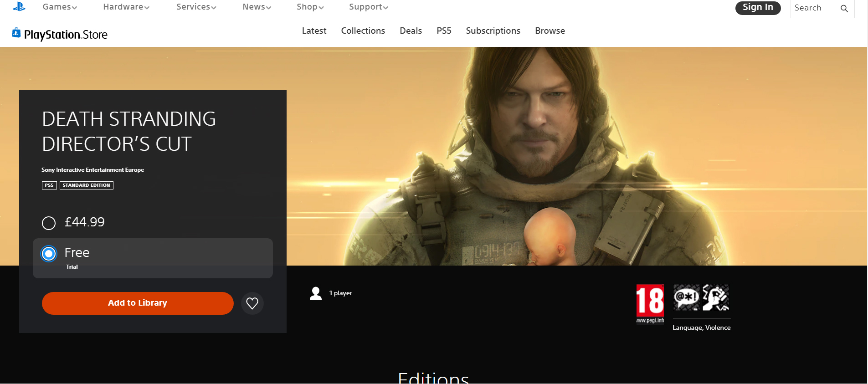Select the £44.99 purchase option

coord(49,223)
